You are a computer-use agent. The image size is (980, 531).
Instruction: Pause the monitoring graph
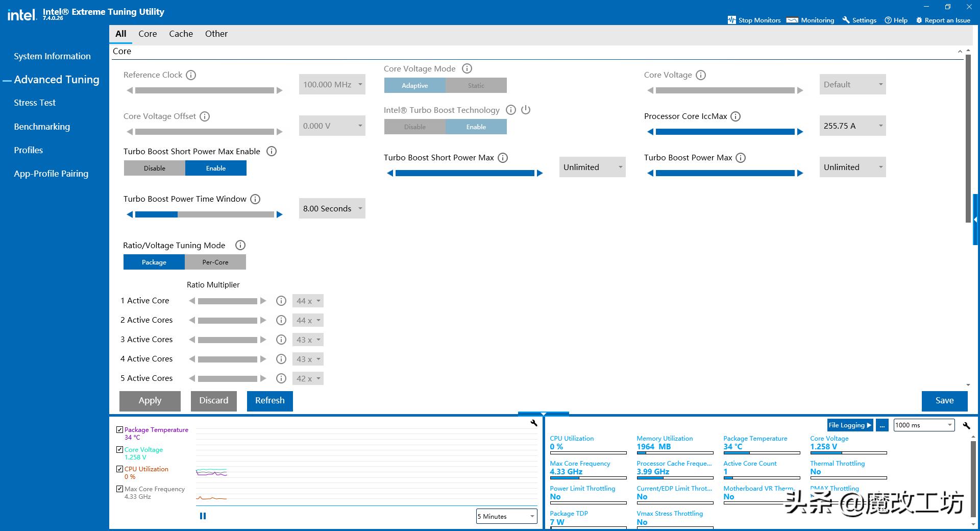(203, 516)
